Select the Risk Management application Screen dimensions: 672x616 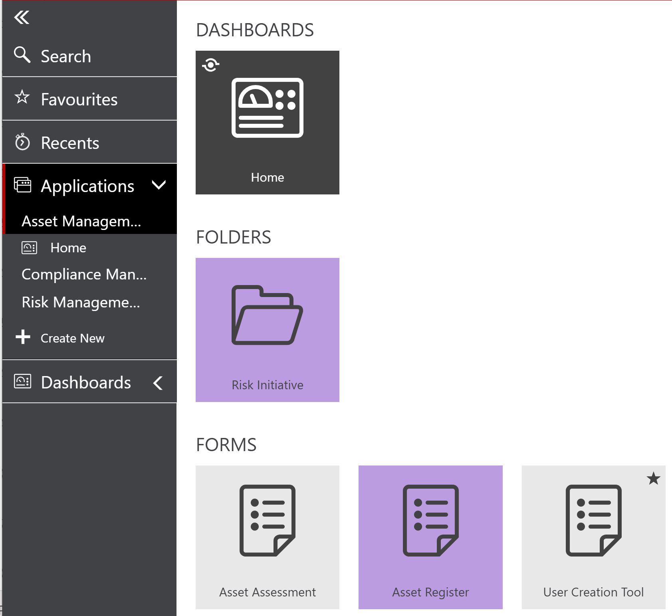[81, 302]
